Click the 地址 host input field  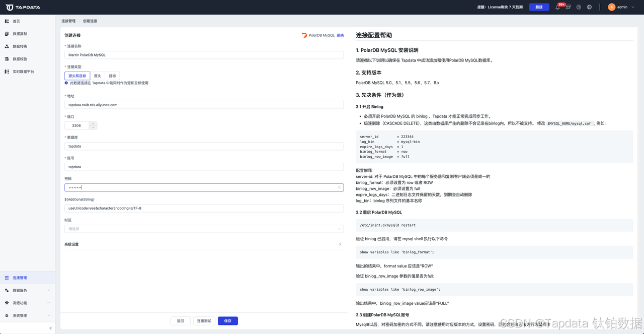pyautogui.click(x=204, y=105)
